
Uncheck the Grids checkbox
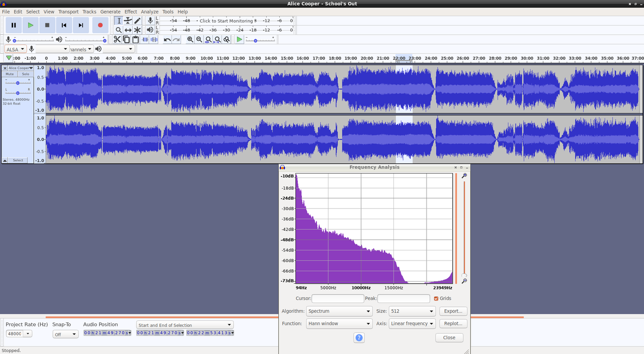coord(436,299)
